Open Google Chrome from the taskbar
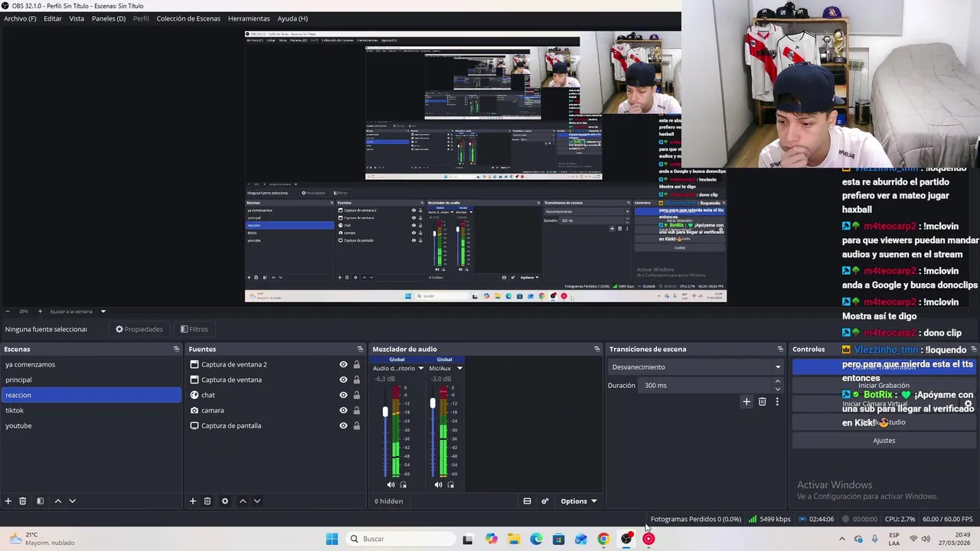This screenshot has height=551, width=980. 603,539
